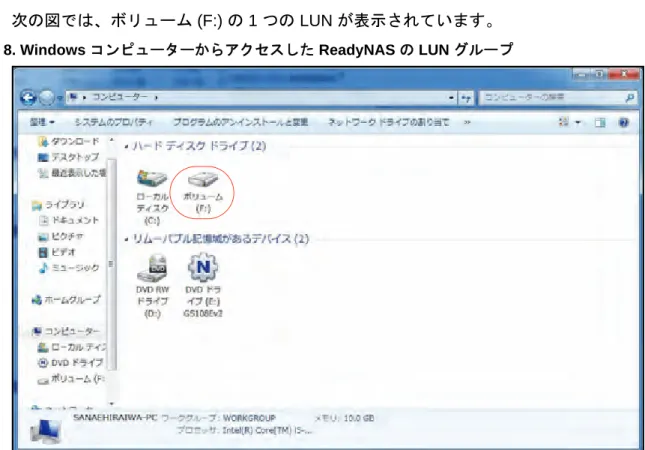Open the view options dropdown arrow
The width and height of the screenshot is (645, 450).
[578, 123]
